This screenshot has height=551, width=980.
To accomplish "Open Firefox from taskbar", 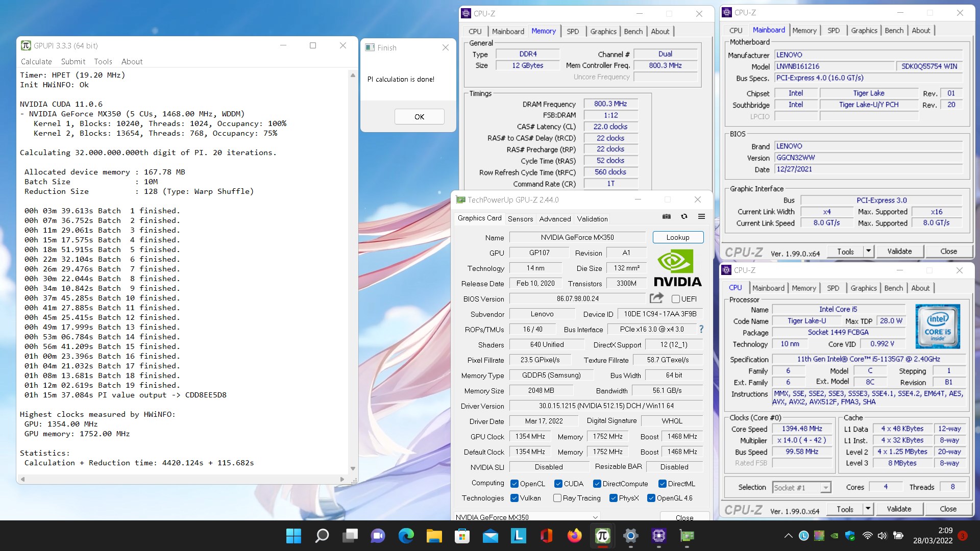I will click(x=575, y=536).
